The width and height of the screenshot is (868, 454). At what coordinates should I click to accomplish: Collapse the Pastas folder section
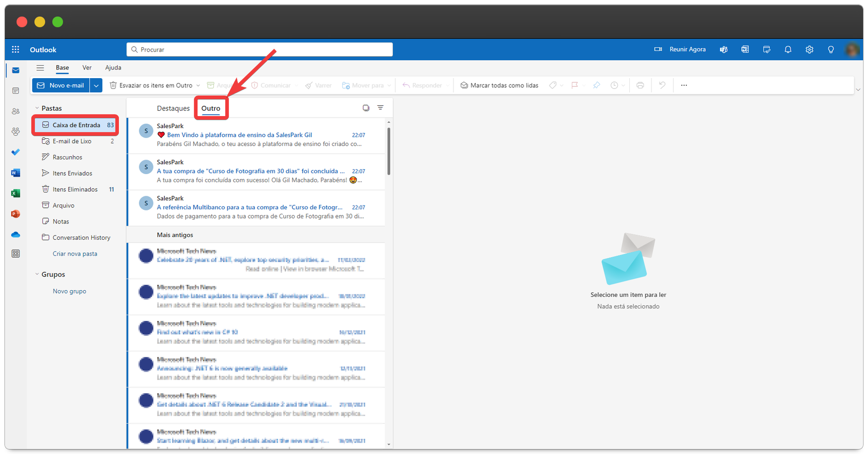click(37, 108)
